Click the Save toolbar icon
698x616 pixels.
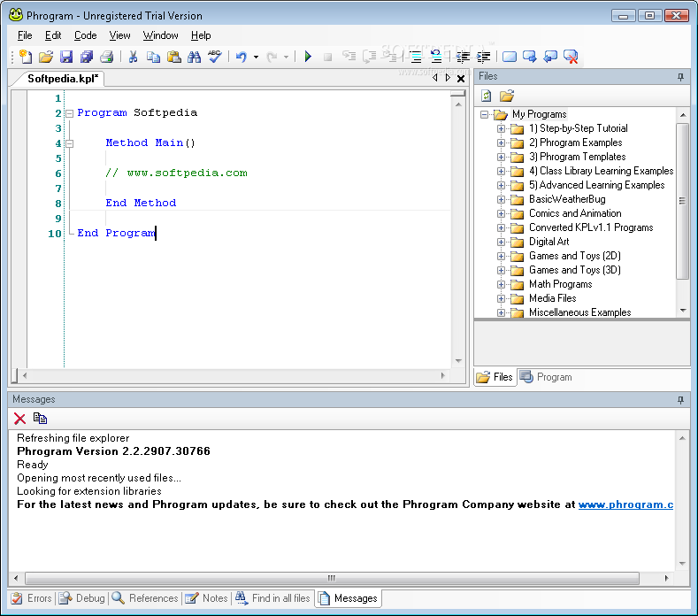click(66, 57)
